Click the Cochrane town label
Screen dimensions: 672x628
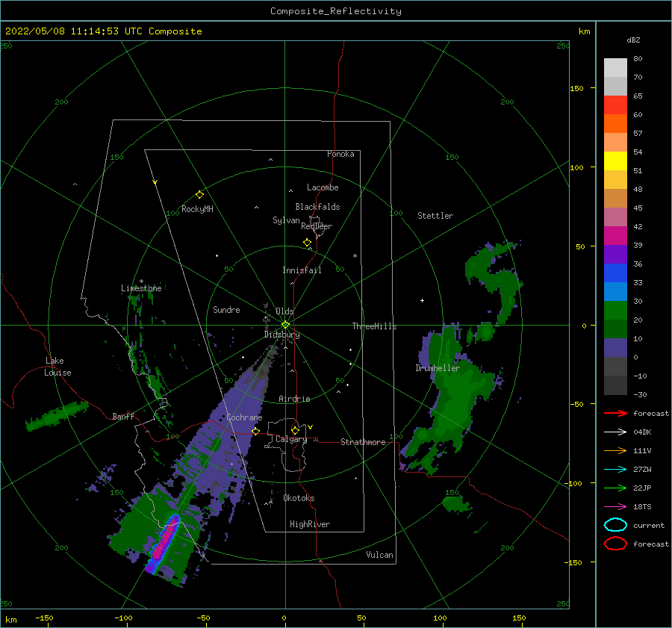pos(244,417)
